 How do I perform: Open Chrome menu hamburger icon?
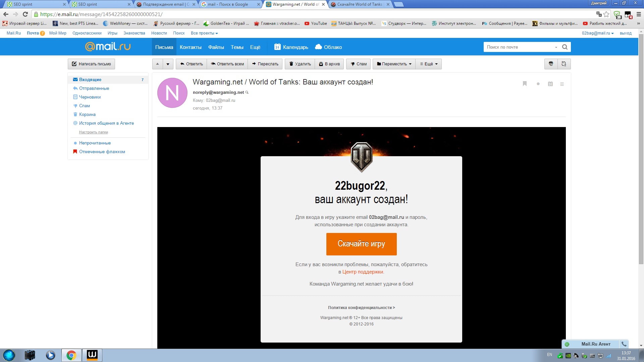(x=639, y=14)
